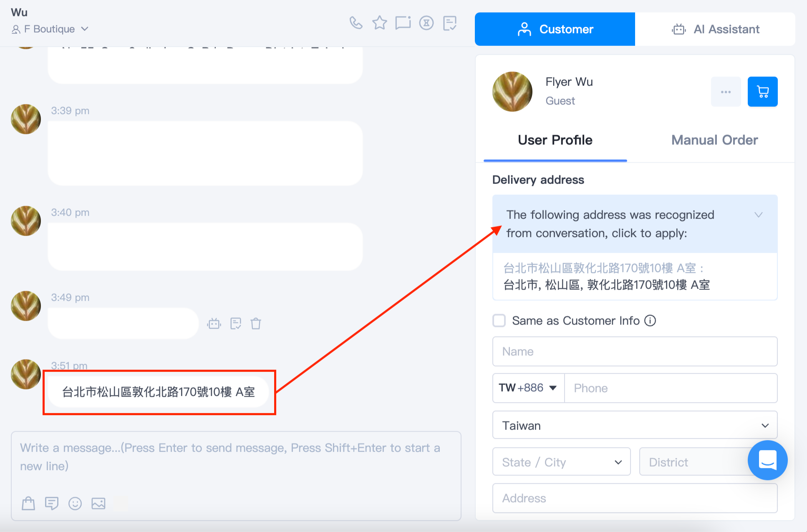Open the TW +886 country code dropdown
This screenshot has width=807, height=532.
coord(528,388)
